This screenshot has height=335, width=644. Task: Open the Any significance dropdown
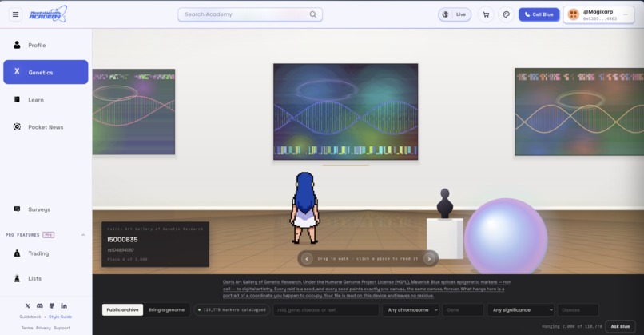tap(520, 310)
